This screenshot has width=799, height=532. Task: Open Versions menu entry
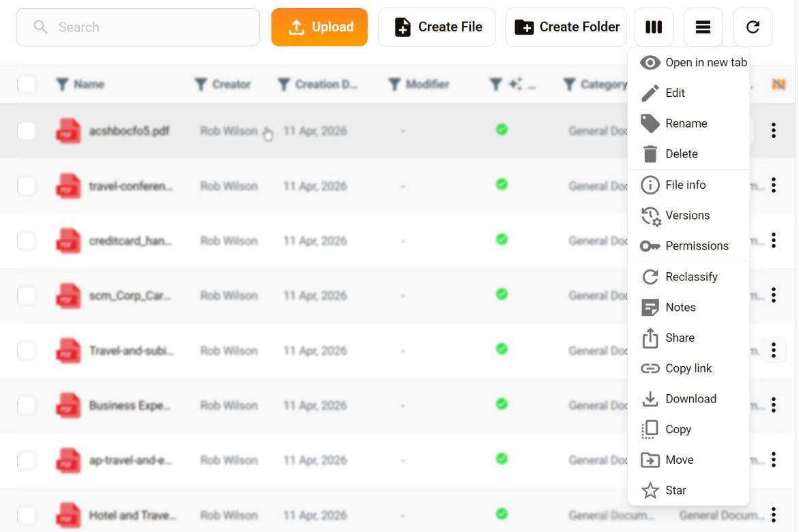pos(688,215)
